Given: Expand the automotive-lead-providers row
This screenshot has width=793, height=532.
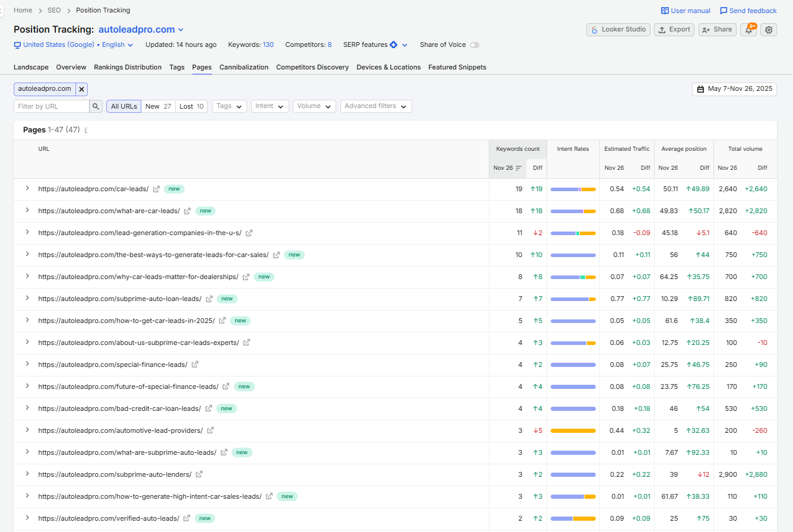Looking at the screenshot, I should pos(27,430).
